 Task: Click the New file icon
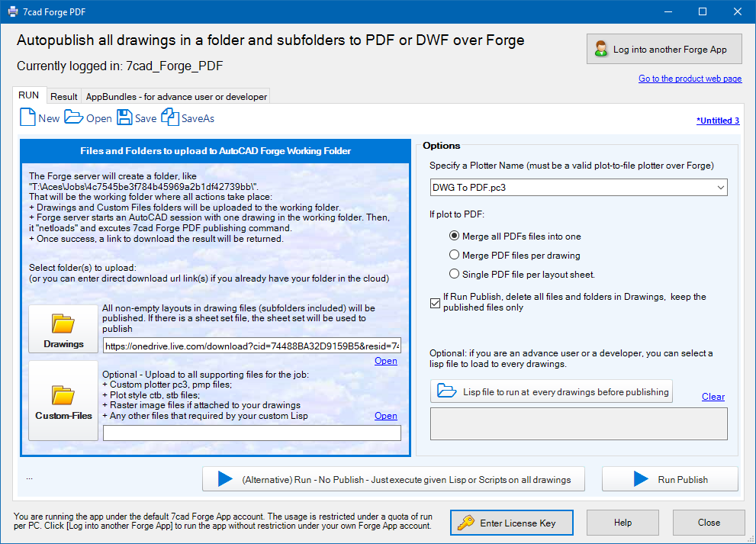[28, 117]
